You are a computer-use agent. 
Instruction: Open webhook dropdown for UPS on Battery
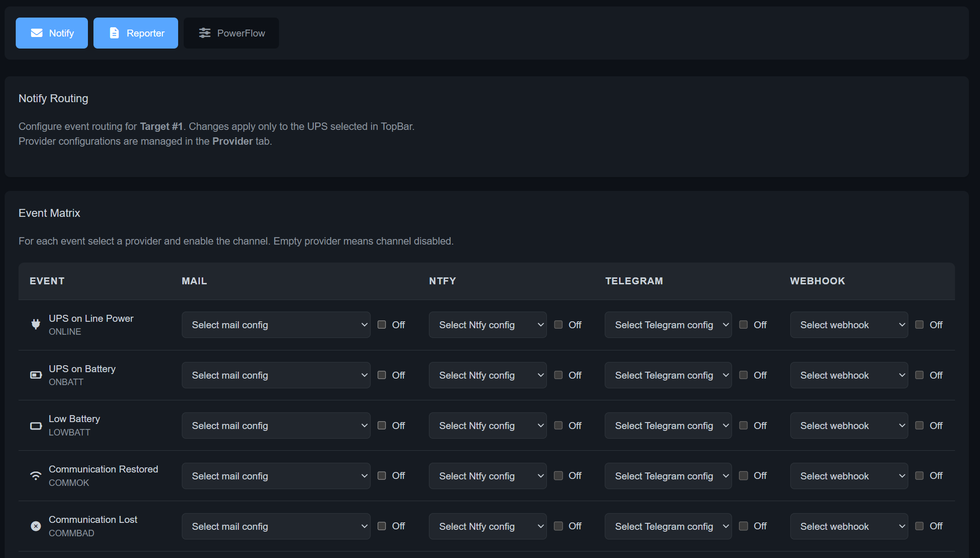(849, 375)
